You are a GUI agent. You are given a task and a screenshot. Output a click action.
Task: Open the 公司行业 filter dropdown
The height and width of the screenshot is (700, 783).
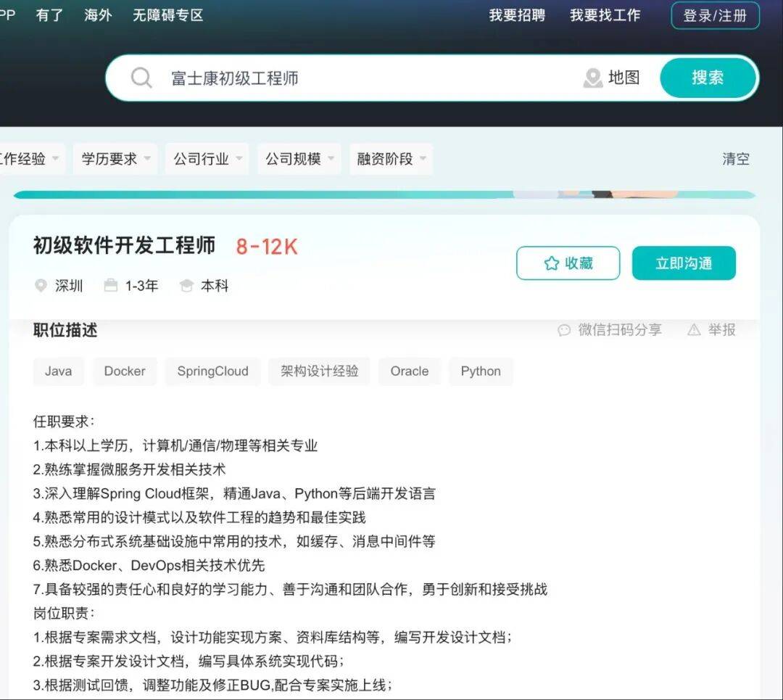tap(207, 158)
